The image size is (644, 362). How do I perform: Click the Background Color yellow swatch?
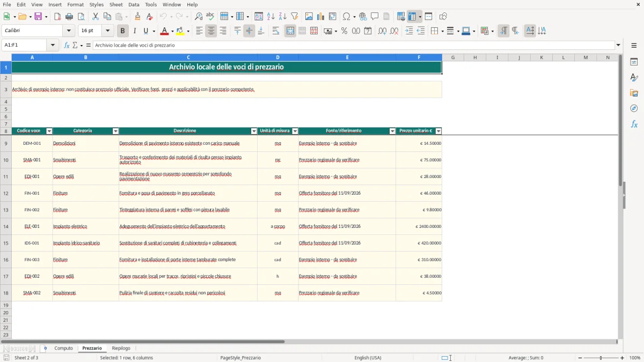coord(180,31)
